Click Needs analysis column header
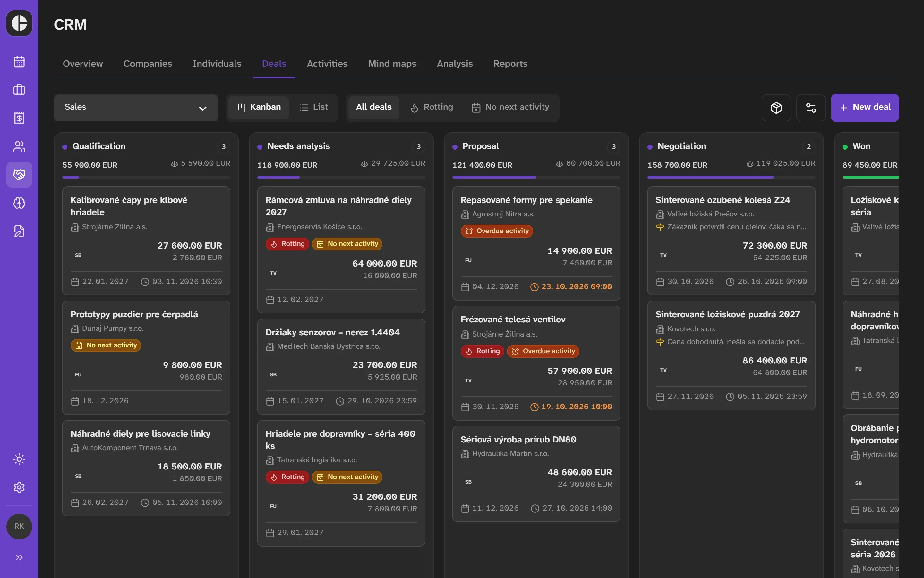 tap(299, 146)
